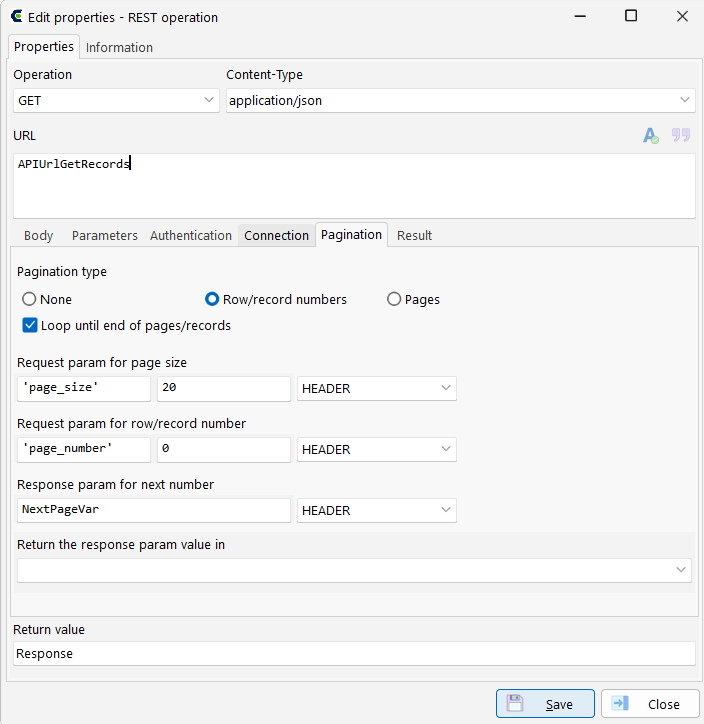Click the 'page_number' parameter name field
704x724 pixels.
(x=84, y=449)
